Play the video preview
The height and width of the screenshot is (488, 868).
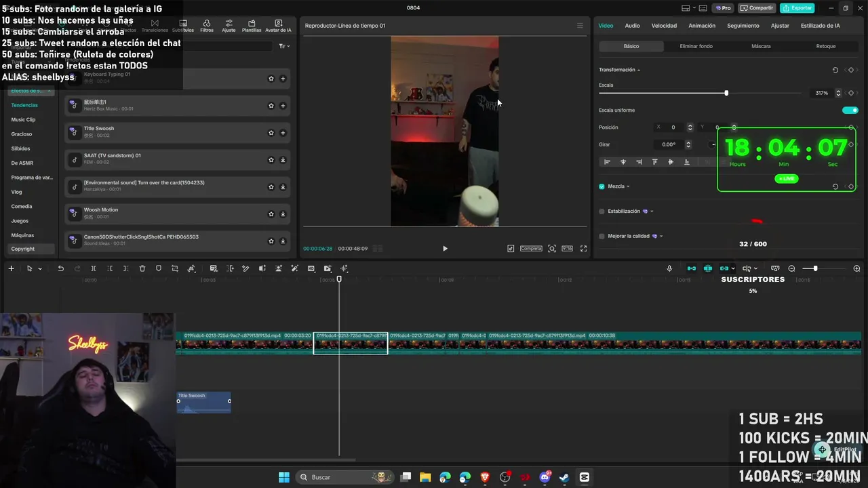pos(445,249)
